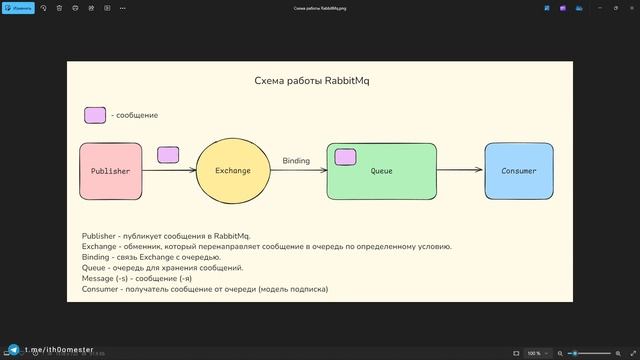Click the '- сообщение' legend text
This screenshot has width=640, height=360.
point(135,115)
